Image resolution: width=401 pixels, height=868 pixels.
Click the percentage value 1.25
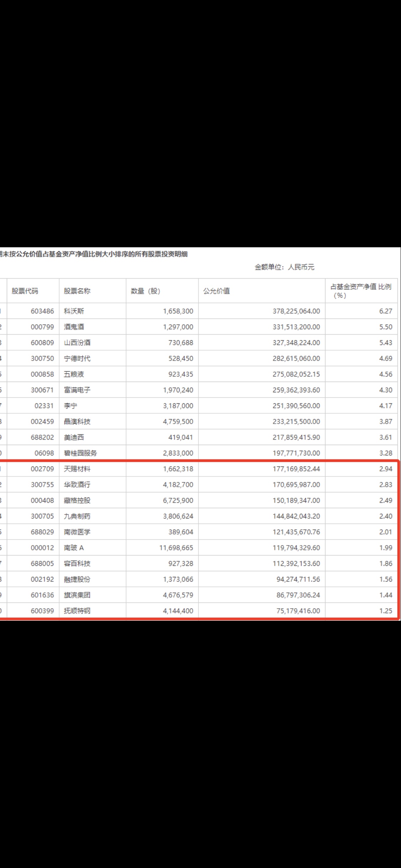point(386,611)
